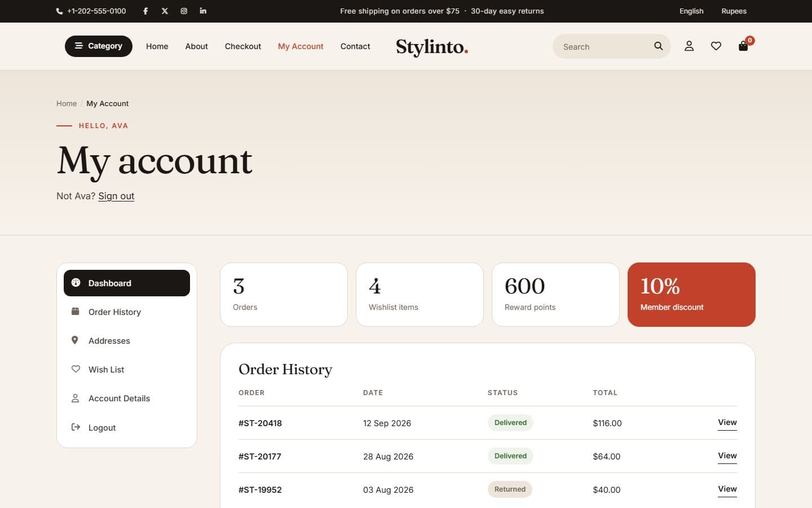Click the Stylinto logo
The height and width of the screenshot is (508, 812).
(x=432, y=47)
